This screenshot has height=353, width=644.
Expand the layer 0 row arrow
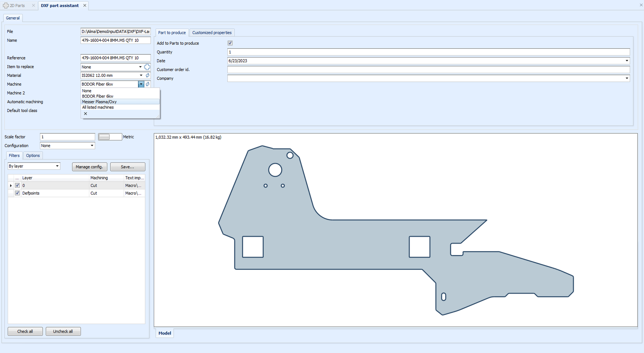click(x=11, y=185)
